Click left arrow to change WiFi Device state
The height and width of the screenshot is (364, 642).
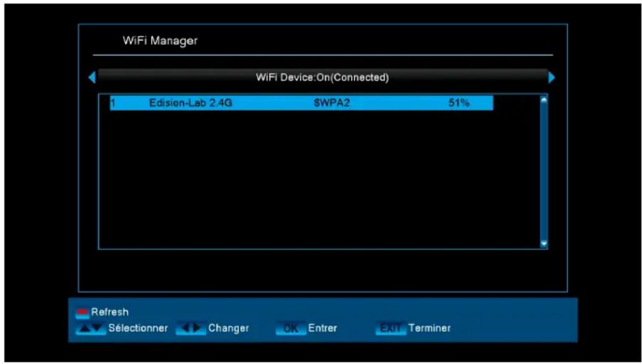click(91, 77)
